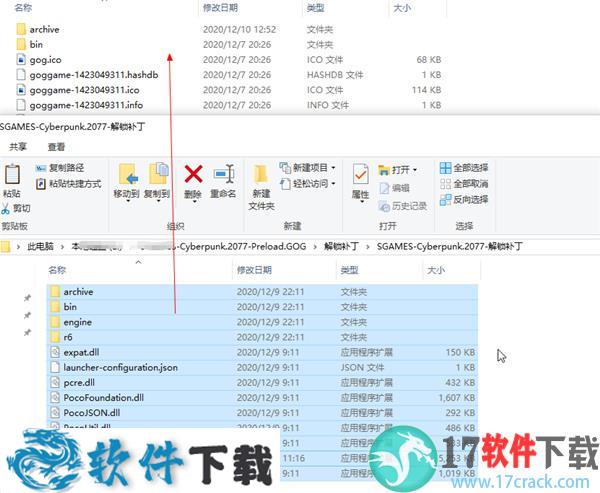600x493 pixels.
Task: Click 此电脑 in the address bar
Action: click(x=40, y=246)
